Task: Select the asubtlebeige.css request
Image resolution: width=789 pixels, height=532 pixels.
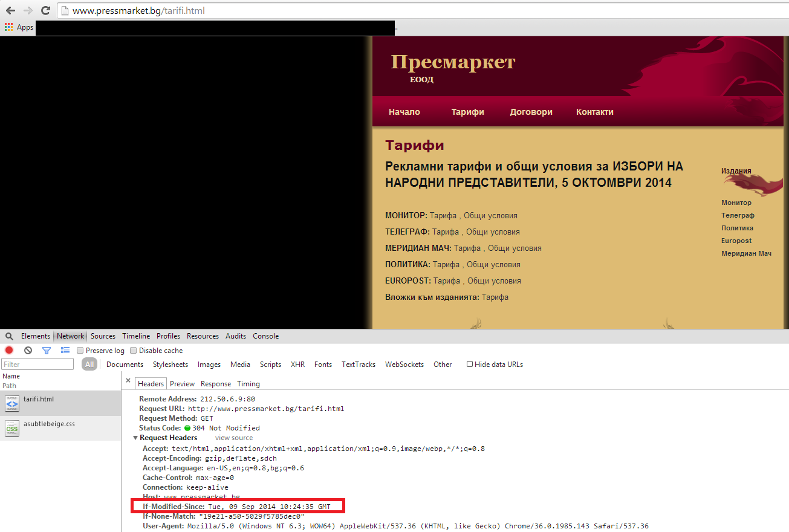Action: click(60, 428)
